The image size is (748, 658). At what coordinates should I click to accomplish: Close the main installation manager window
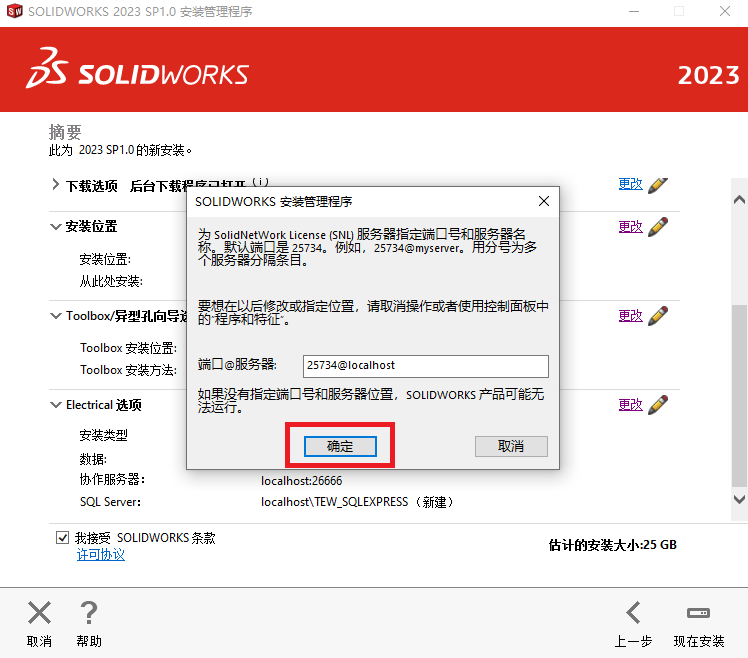click(725, 11)
